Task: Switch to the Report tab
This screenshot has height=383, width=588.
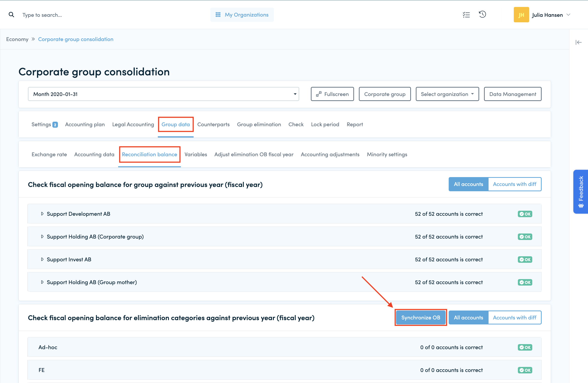Action: point(355,125)
